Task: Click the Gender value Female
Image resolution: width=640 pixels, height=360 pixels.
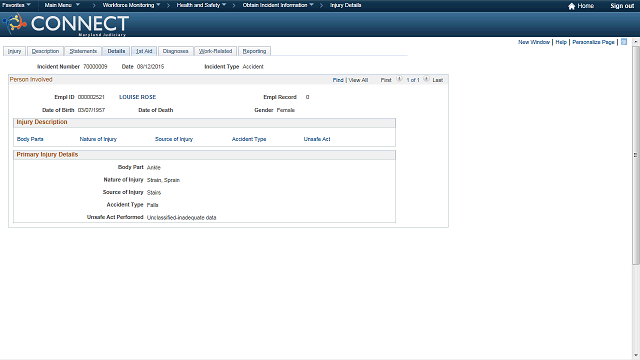Action: pyautogui.click(x=285, y=110)
